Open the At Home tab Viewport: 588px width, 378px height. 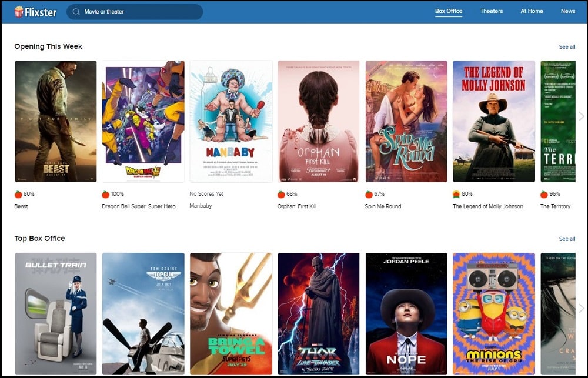[x=532, y=11]
